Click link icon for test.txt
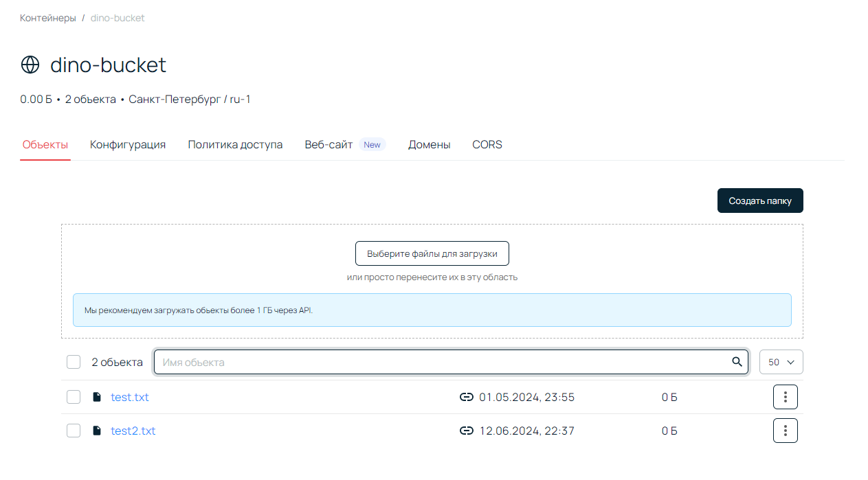The height and width of the screenshot is (480, 868). [x=466, y=397]
